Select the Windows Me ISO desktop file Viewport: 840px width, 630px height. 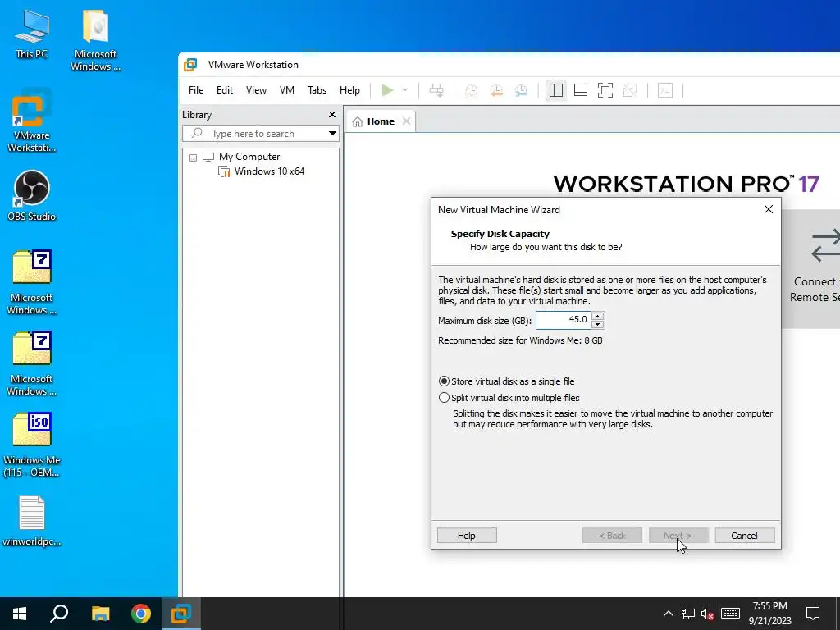[x=32, y=445]
